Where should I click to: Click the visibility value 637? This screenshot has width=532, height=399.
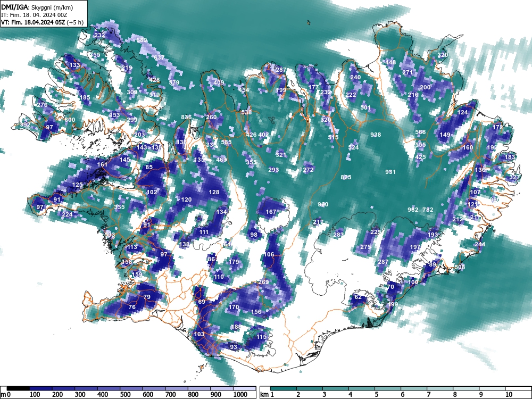pos(159,57)
